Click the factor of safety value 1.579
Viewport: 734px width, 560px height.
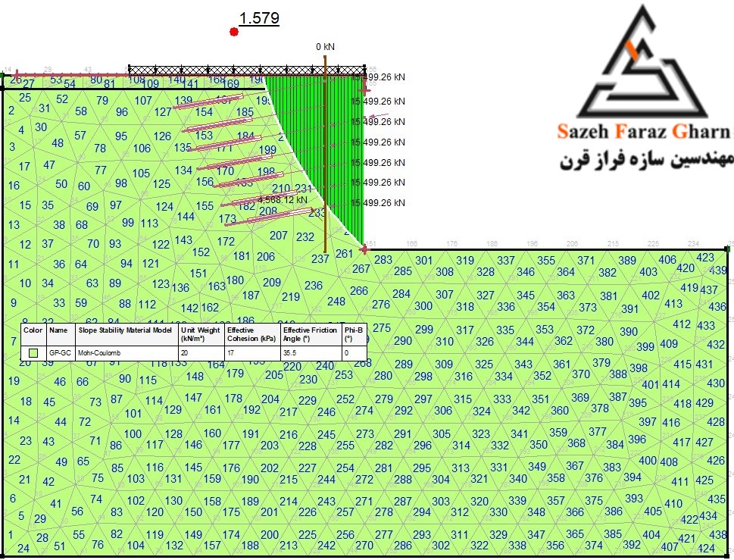(259, 17)
